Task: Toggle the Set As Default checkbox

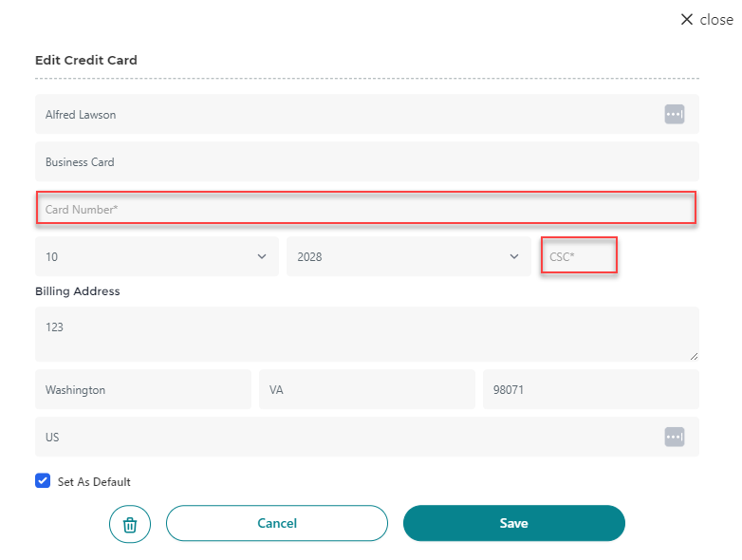Action: [x=43, y=481]
